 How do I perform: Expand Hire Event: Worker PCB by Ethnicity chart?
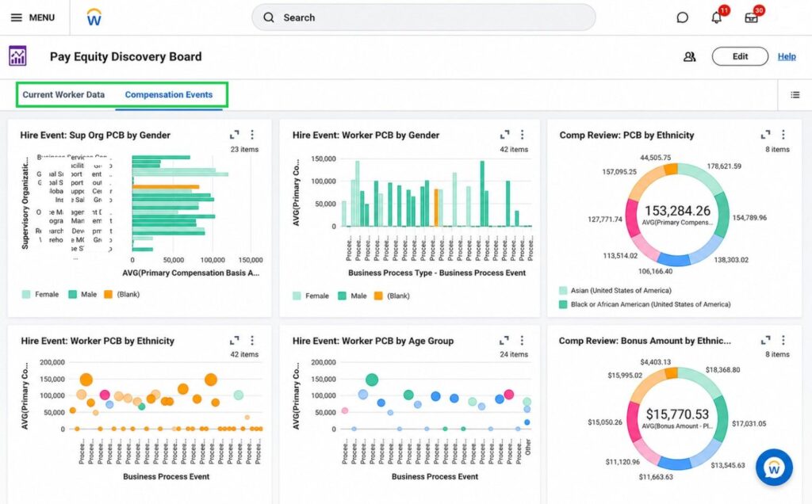[x=235, y=340]
